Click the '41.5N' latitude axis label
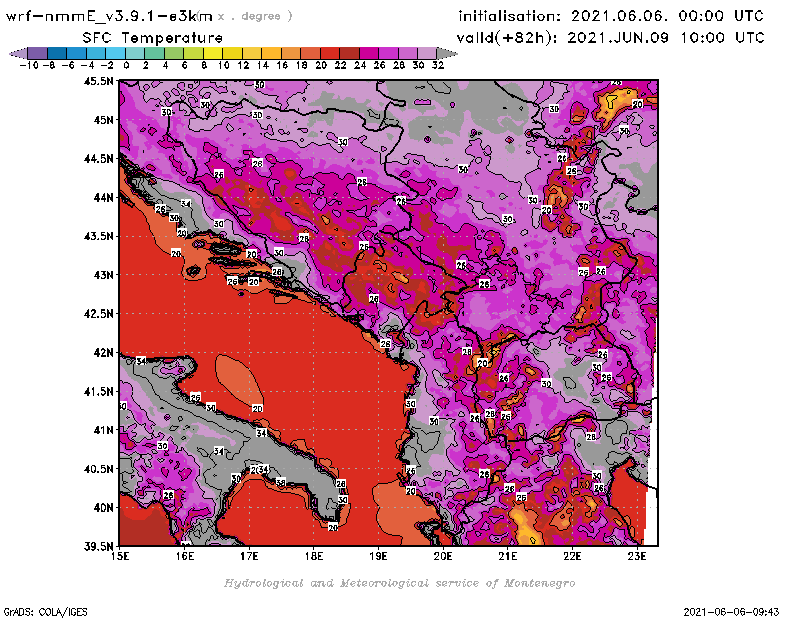This screenshot has height=618, width=800. coord(98,391)
